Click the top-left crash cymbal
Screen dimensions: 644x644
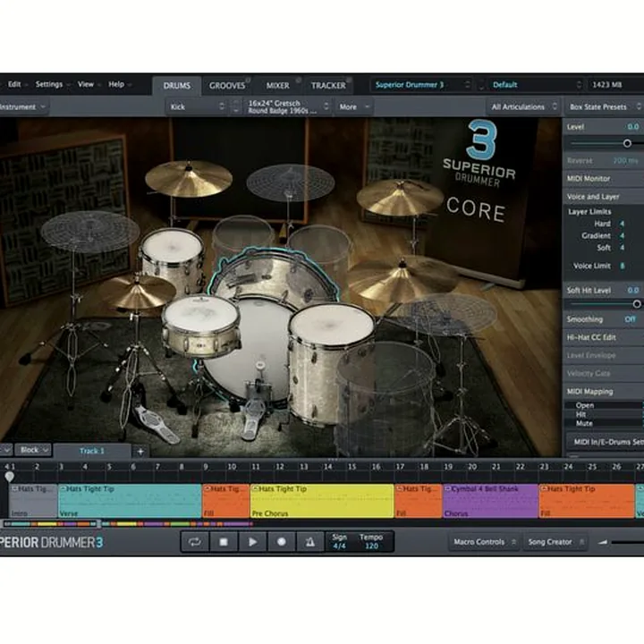point(189,179)
